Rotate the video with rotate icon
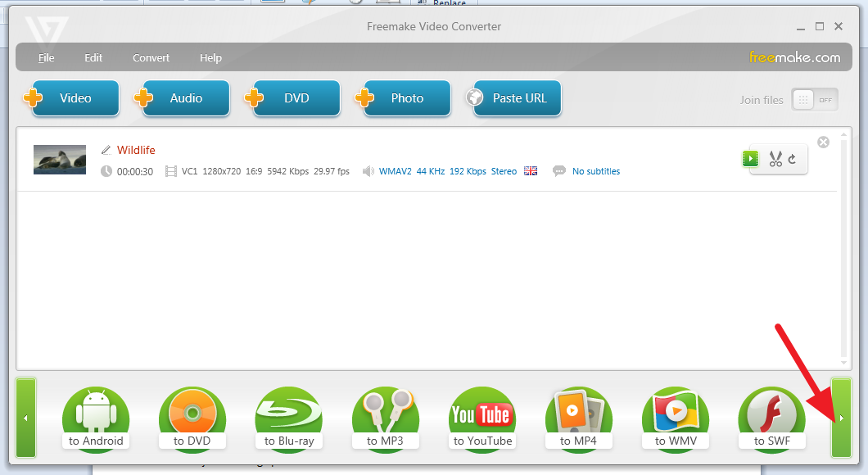The image size is (868, 475). coord(792,159)
